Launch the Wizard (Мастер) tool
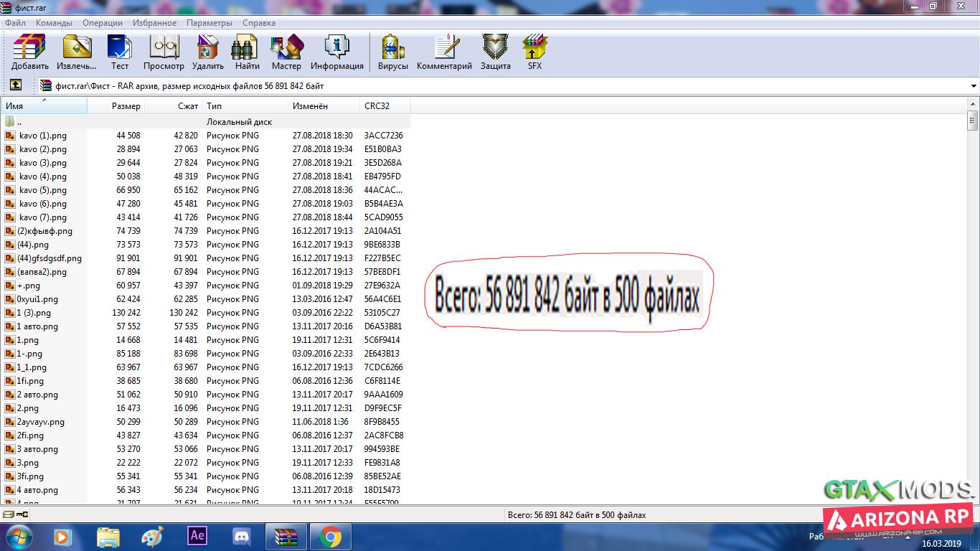This screenshot has width=980, height=551. 286,52
